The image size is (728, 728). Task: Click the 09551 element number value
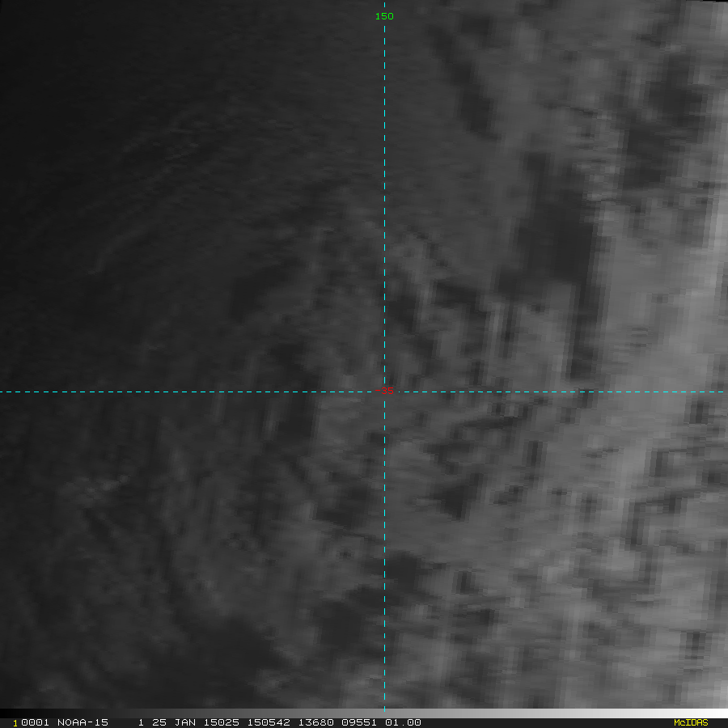click(359, 722)
